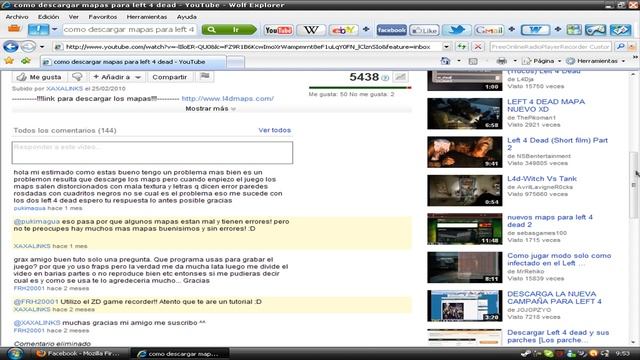This screenshot has height=360, width=640.
Task: Click the red Stop loading icon
Action: (x=478, y=47)
